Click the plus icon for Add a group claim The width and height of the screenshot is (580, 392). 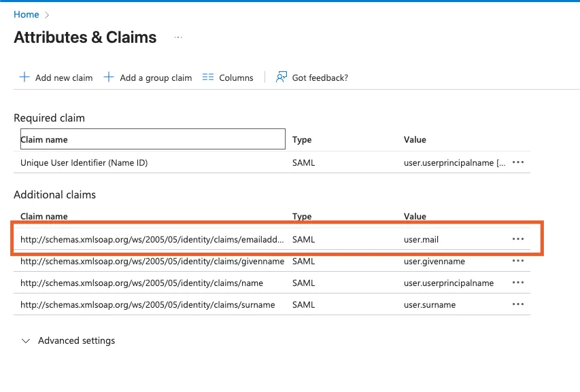point(109,77)
